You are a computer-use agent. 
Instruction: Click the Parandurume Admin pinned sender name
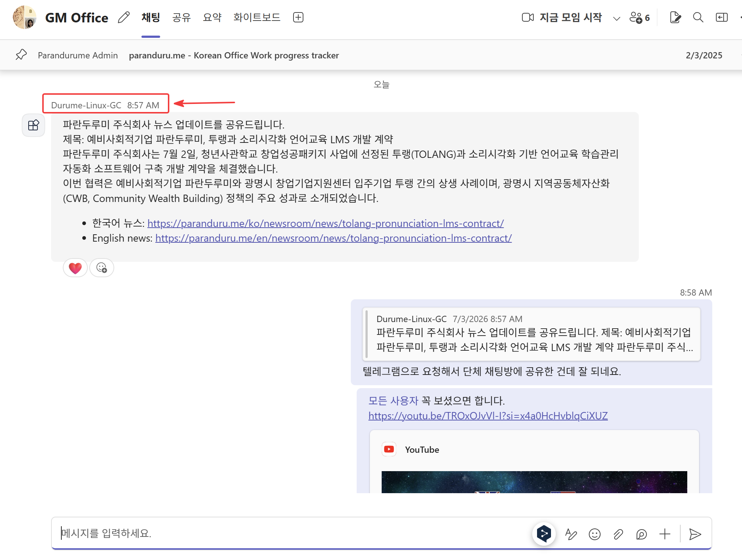coord(78,55)
